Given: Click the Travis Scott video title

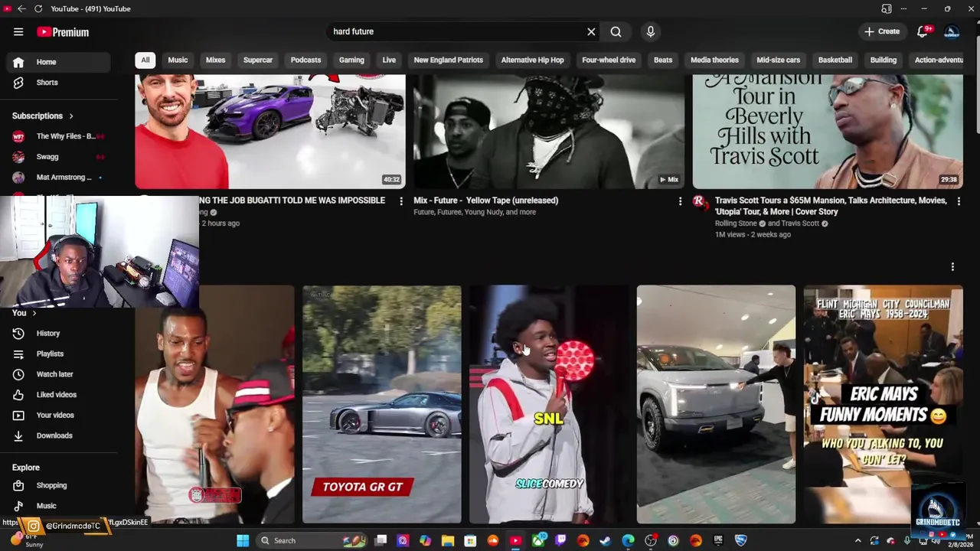Looking at the screenshot, I should (831, 206).
